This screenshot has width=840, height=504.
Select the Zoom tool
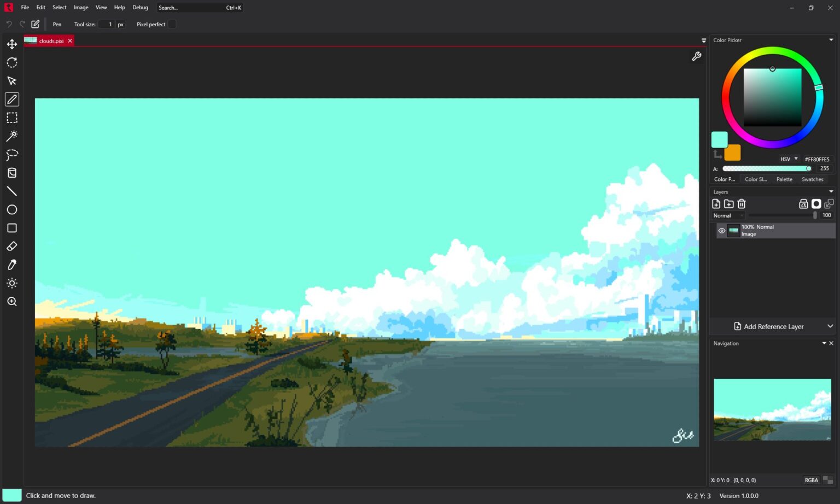coord(12,301)
